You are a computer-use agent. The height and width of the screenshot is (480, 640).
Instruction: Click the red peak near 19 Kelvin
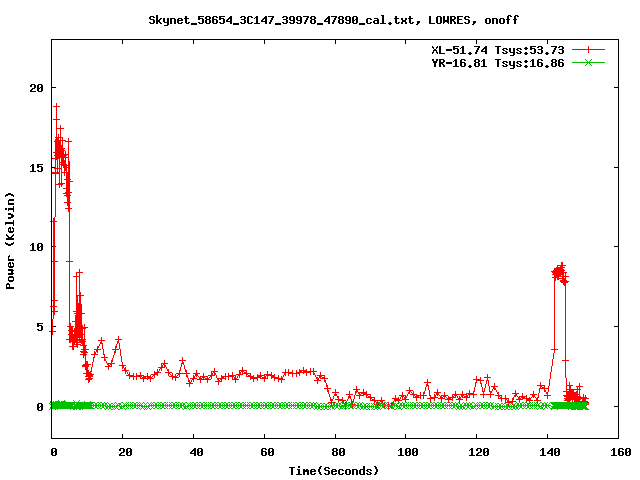(57, 107)
